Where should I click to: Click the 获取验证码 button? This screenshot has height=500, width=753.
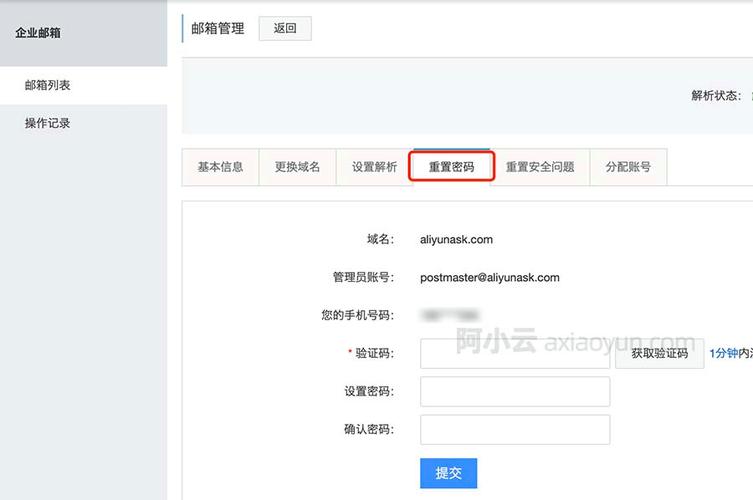click(x=660, y=354)
